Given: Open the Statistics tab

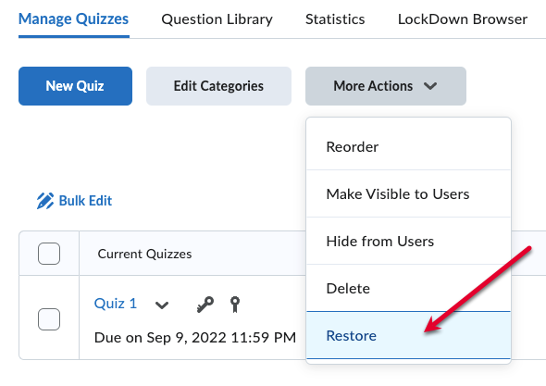Looking at the screenshot, I should click(x=335, y=19).
